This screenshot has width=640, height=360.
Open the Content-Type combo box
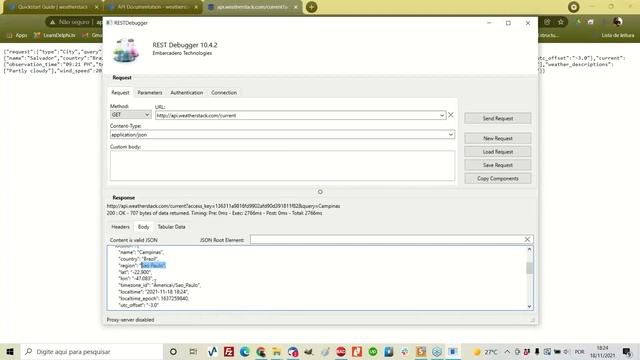(x=282, y=135)
